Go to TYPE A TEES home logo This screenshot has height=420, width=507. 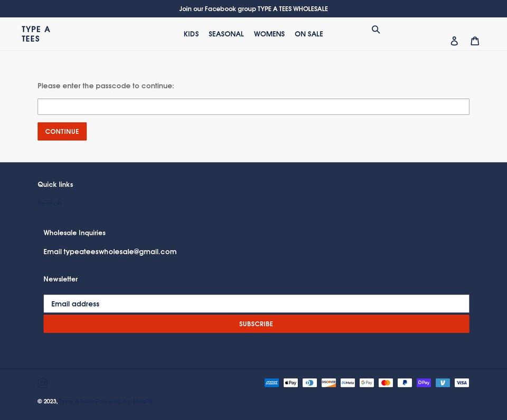coord(36,34)
